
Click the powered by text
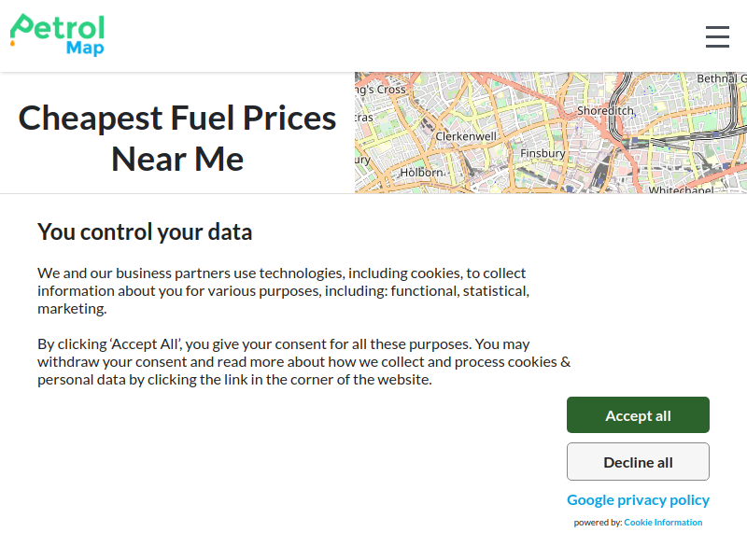598,523
